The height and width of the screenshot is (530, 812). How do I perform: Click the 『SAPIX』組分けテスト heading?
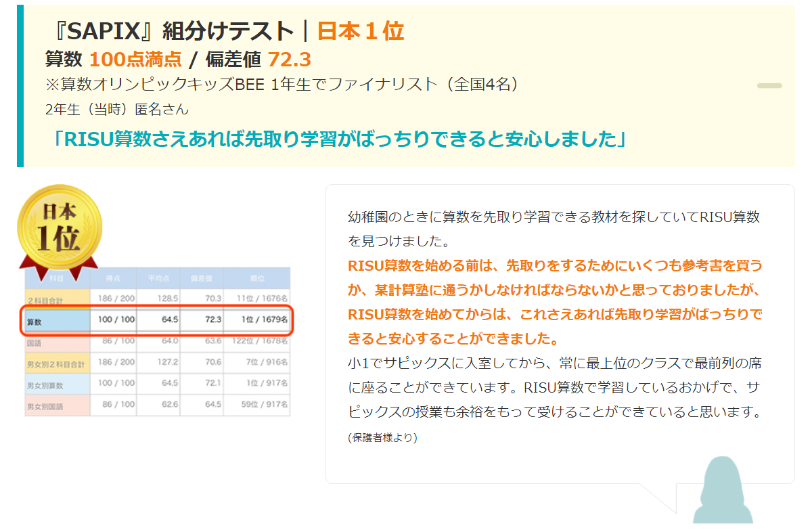coord(173,30)
